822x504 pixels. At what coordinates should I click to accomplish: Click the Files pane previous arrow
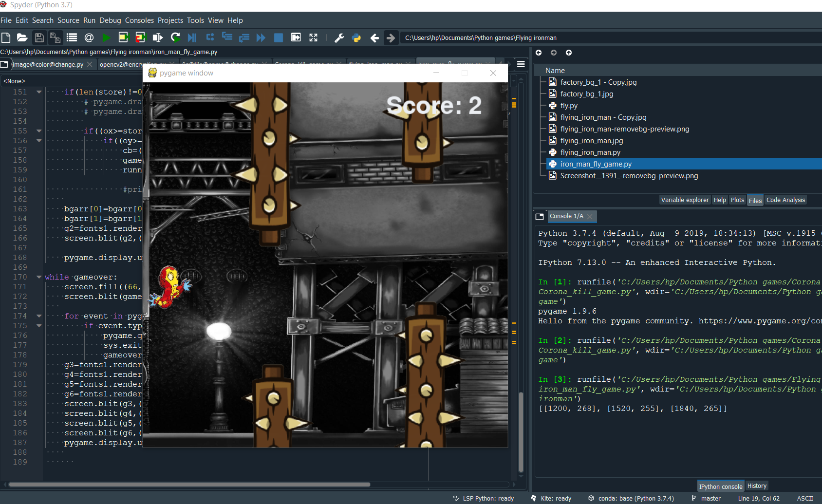click(539, 53)
